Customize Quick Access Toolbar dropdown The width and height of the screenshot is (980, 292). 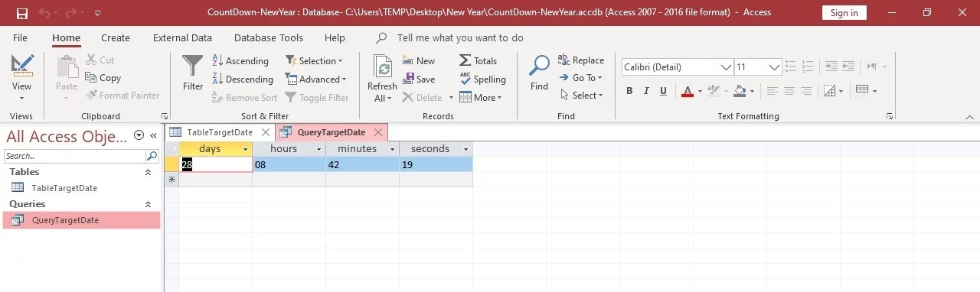coord(97,13)
